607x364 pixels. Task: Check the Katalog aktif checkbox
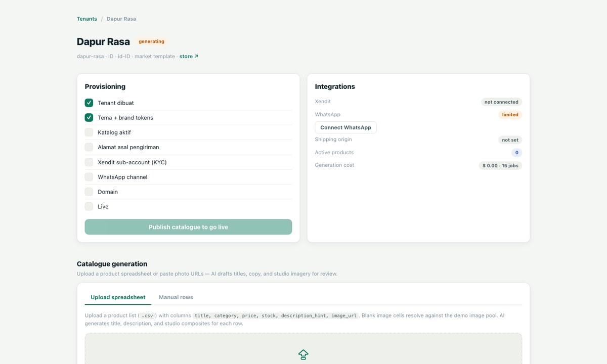[x=89, y=132]
